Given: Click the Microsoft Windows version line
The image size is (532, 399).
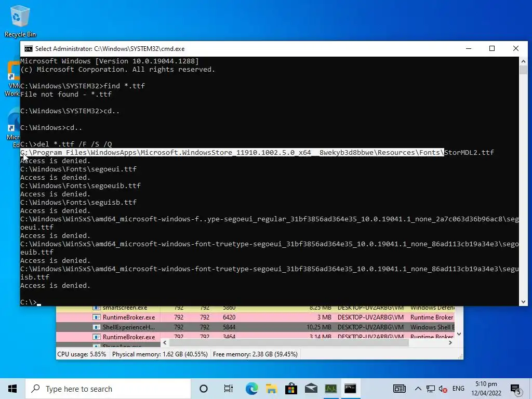Looking at the screenshot, I should (x=110, y=61).
